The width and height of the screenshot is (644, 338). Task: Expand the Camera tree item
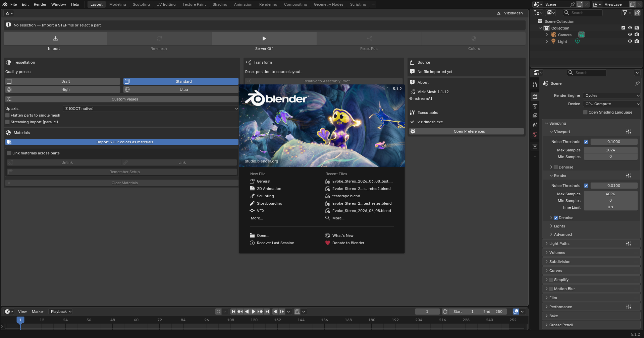tap(547, 35)
